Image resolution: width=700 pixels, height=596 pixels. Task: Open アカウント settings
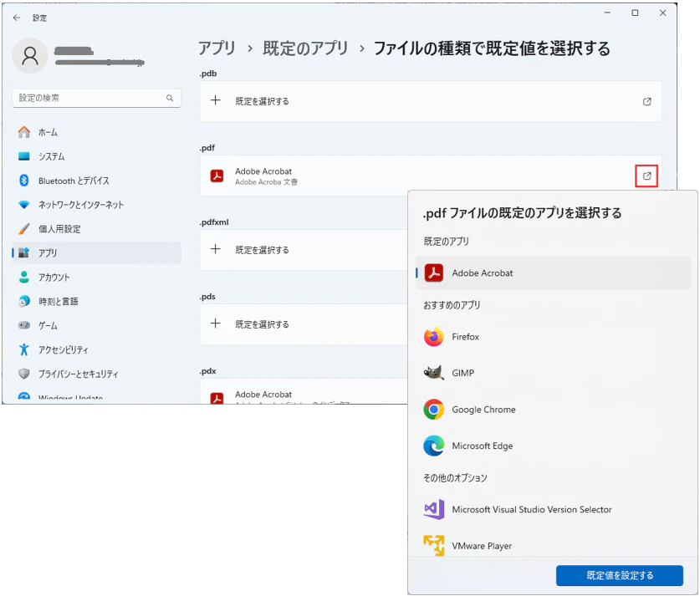coord(96,277)
